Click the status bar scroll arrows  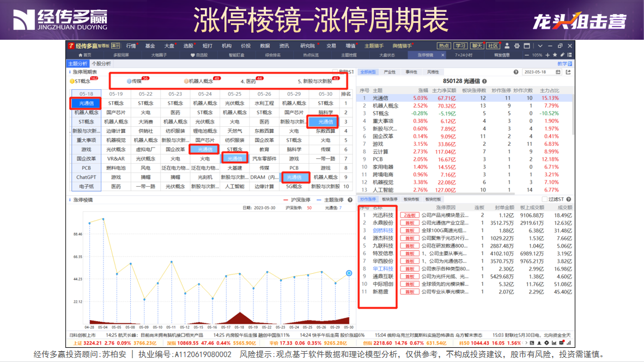[525, 343]
